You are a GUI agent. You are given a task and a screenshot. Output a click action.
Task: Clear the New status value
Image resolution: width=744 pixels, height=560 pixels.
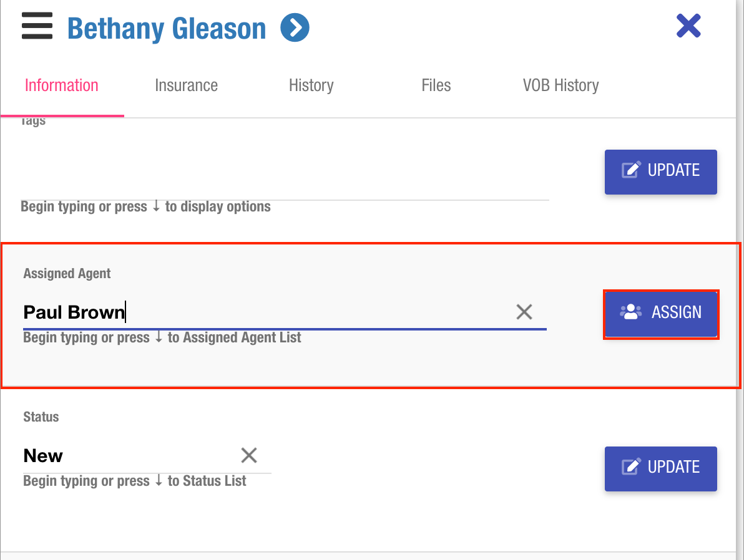point(249,455)
